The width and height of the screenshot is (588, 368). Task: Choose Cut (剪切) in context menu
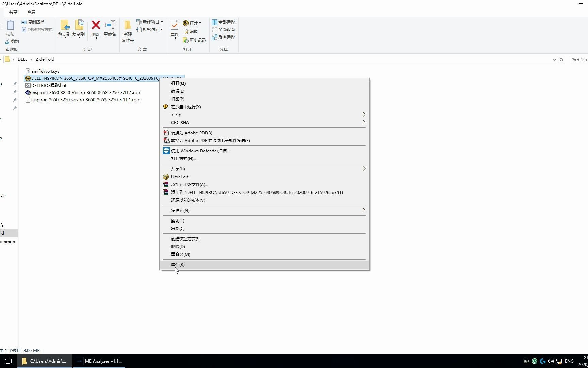click(x=264, y=221)
